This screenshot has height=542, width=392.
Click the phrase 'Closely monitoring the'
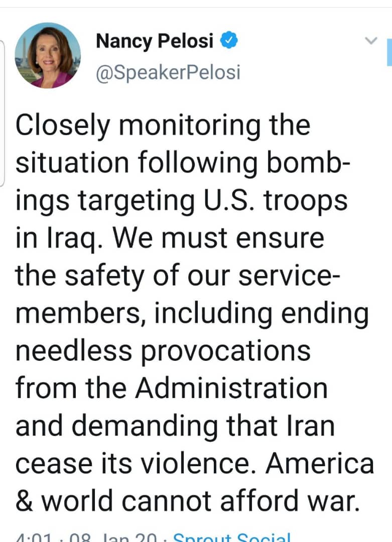[x=163, y=126]
